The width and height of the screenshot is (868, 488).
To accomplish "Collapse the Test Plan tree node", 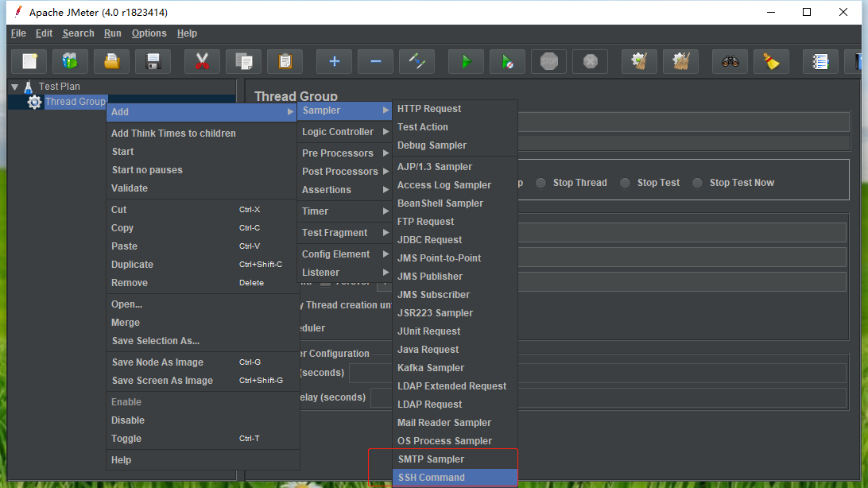I will (14, 86).
